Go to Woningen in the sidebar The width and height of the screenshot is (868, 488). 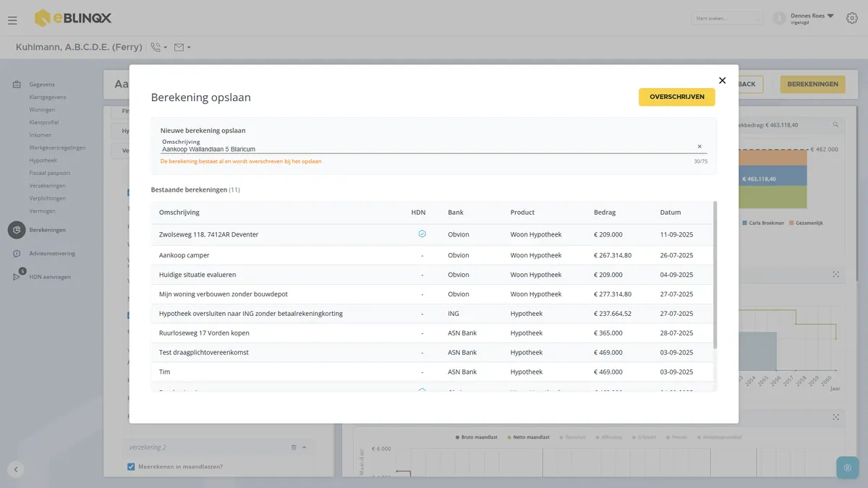(42, 110)
